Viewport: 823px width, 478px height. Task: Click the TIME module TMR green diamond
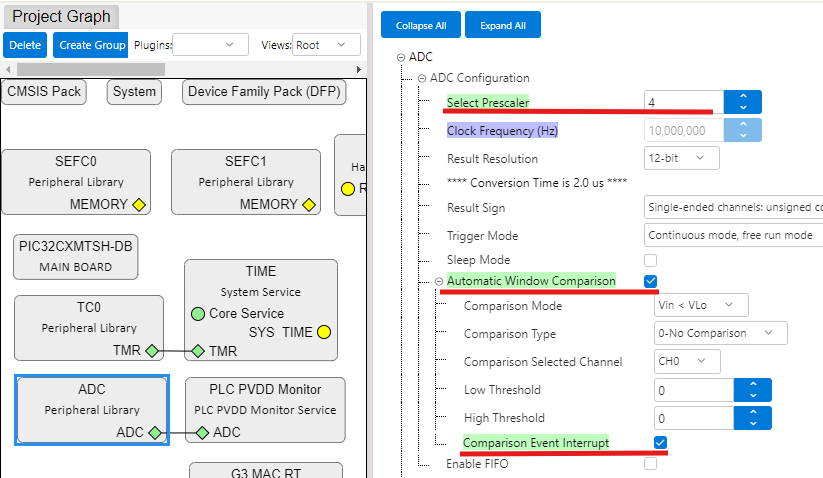(198, 351)
